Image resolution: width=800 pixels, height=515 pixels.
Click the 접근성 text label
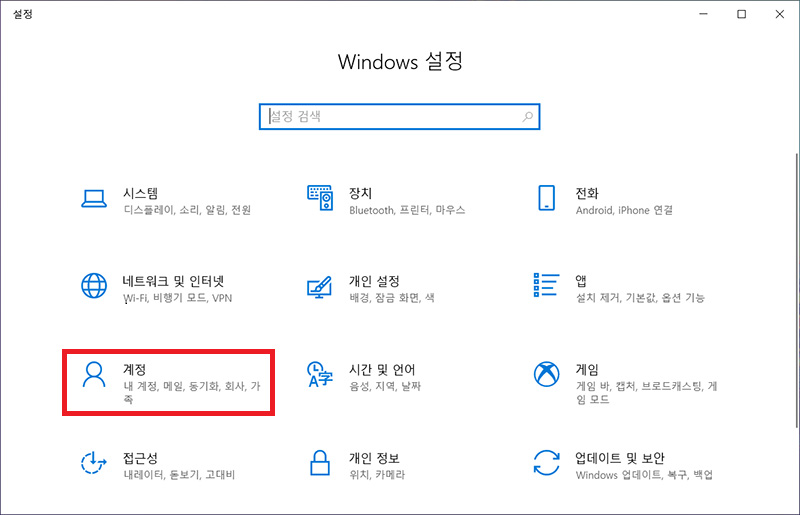point(141,457)
